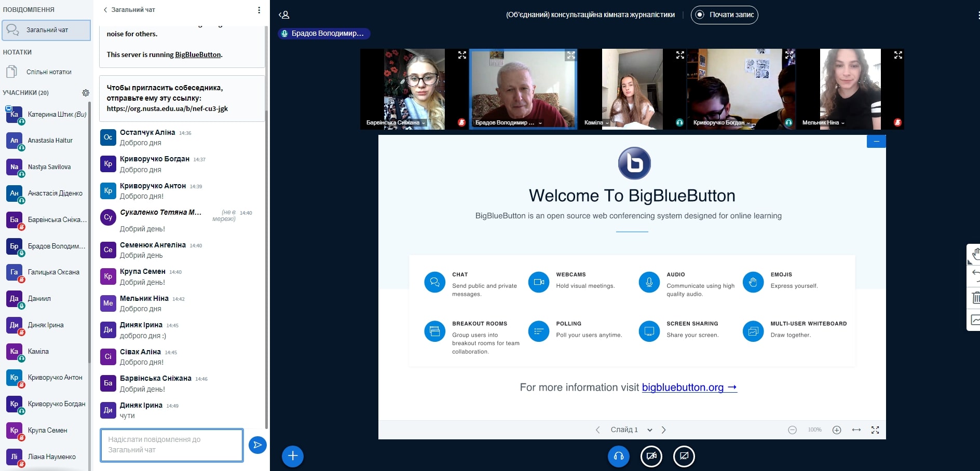Image resolution: width=980 pixels, height=471 pixels.
Task: Click Барвінська Сніжана muted microphone badge
Action: [x=461, y=122]
